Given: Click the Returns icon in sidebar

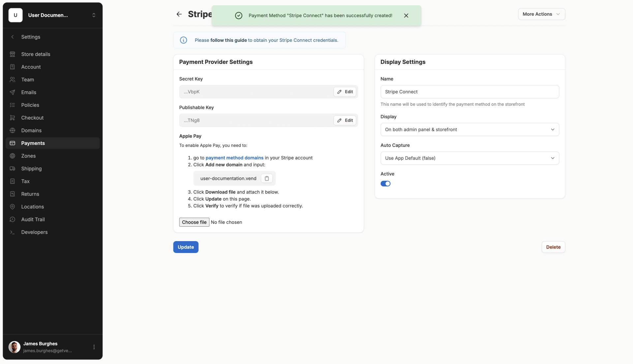Looking at the screenshot, I should [x=13, y=194].
